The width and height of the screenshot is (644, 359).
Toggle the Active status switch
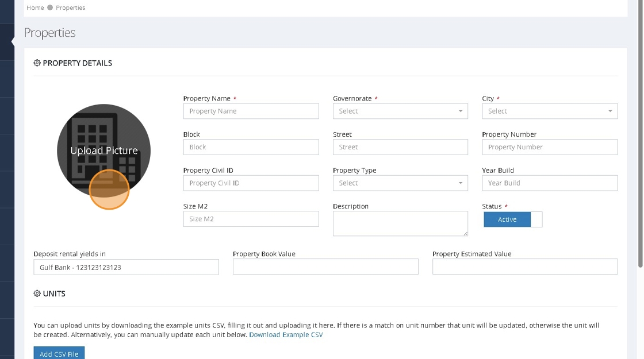[x=512, y=219]
